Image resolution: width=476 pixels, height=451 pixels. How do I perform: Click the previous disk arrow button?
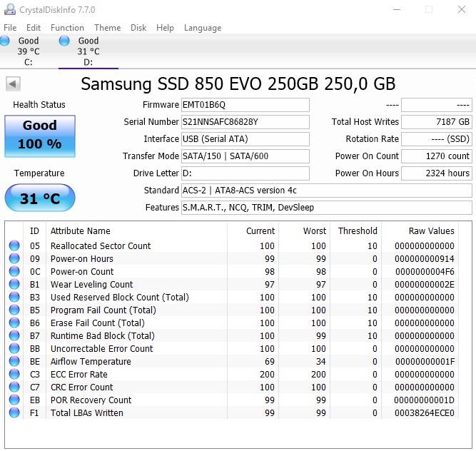tap(13, 84)
